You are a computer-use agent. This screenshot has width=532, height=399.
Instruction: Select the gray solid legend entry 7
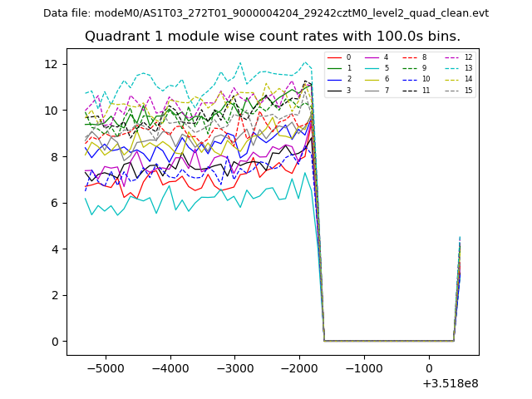[x=380, y=90]
